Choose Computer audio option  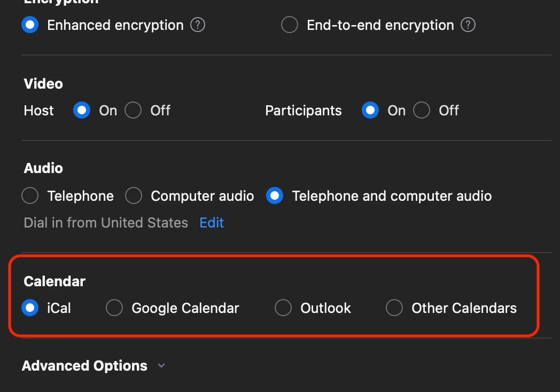[x=134, y=196]
